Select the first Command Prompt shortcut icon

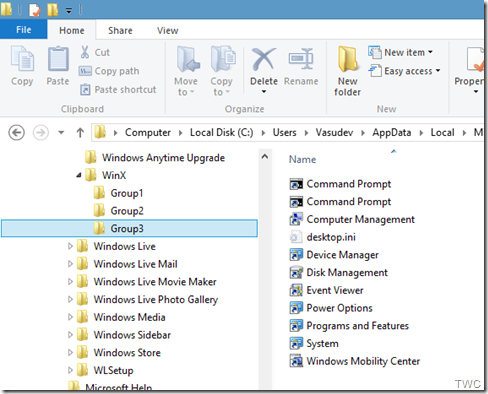pos(296,184)
